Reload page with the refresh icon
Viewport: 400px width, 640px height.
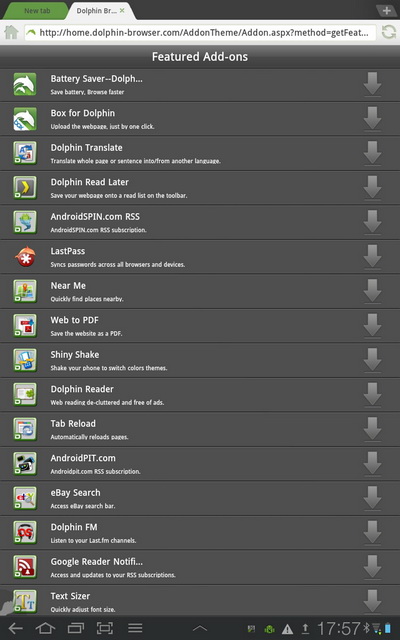pyautogui.click(x=388, y=32)
